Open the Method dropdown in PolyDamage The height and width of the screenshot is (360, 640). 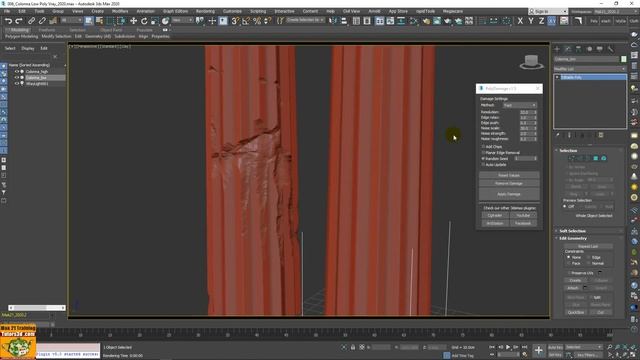pyautogui.click(x=519, y=105)
